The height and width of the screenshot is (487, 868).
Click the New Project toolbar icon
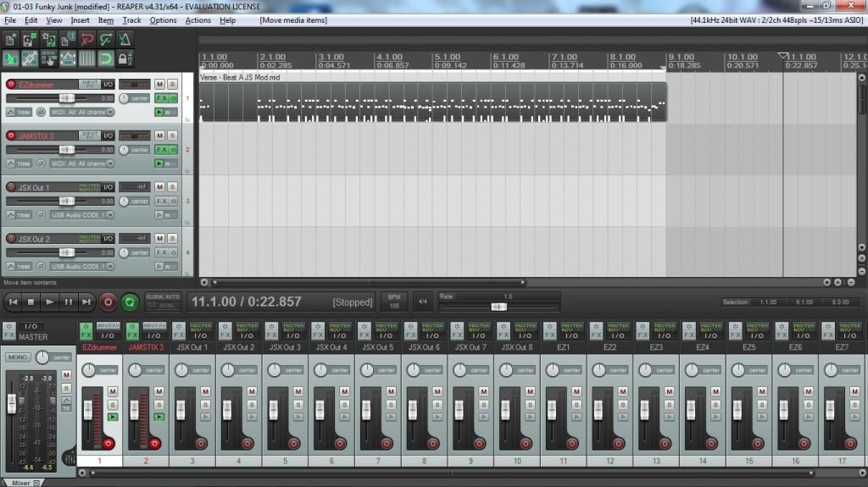(x=10, y=39)
